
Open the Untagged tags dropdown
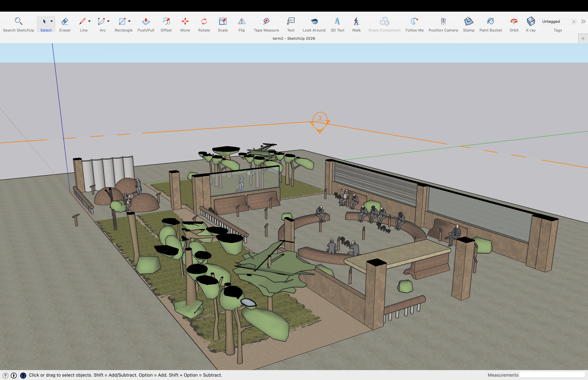[558, 21]
